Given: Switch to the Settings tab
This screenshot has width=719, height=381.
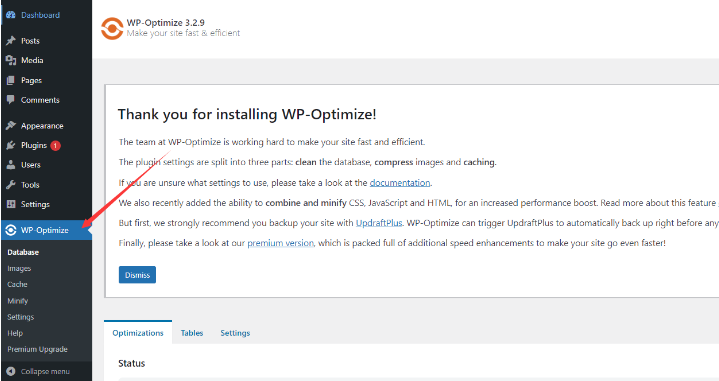Looking at the screenshot, I should point(235,333).
